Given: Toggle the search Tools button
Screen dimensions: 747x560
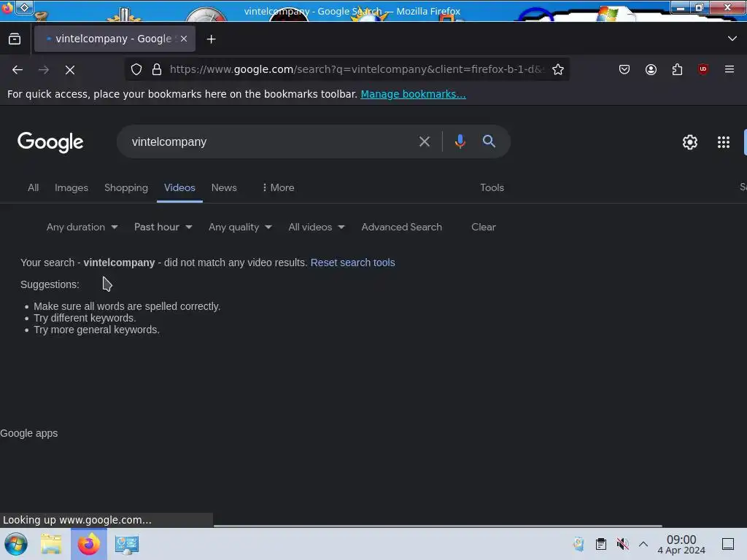Looking at the screenshot, I should pos(492,187).
